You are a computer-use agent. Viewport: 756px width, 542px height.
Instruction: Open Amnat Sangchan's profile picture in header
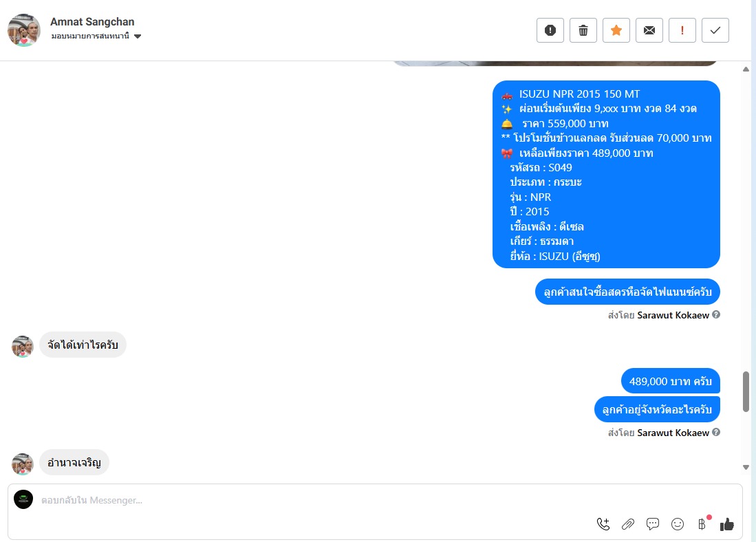coord(24,30)
